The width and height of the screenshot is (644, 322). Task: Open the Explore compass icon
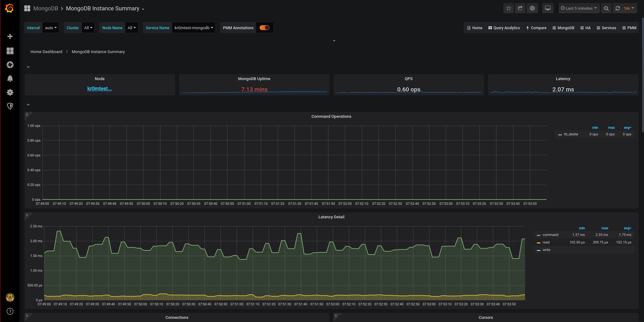[x=10, y=65]
